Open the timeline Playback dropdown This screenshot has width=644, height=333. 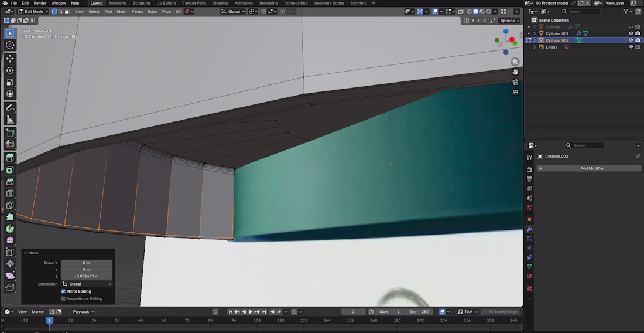(x=83, y=312)
